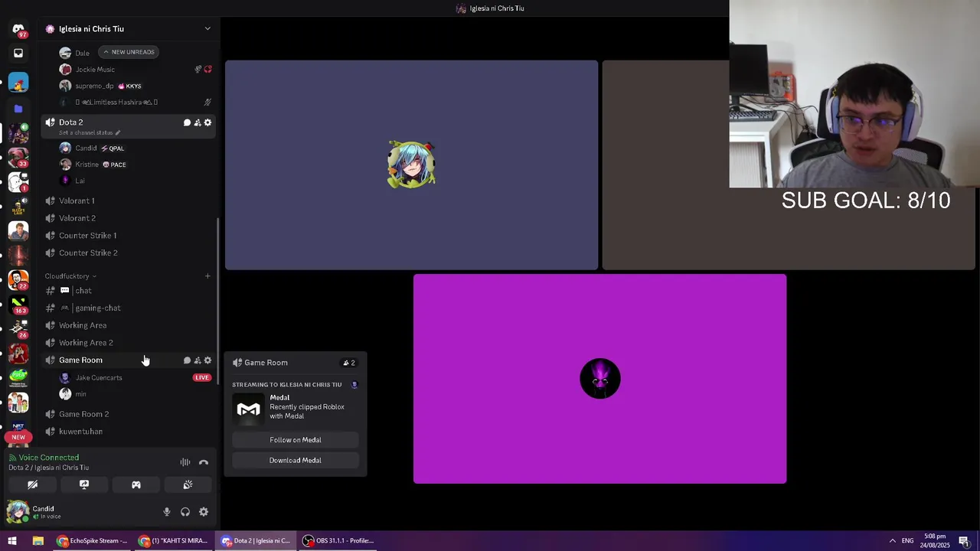Open Windows notification center icon
980x551 pixels.
[x=964, y=541]
